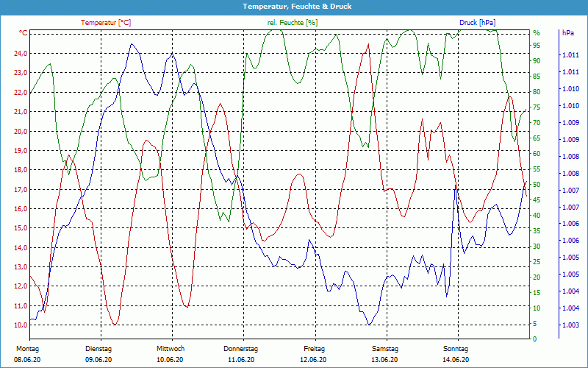Click the green '35' humidity axis value
This screenshot has width=588, height=368.
537,231
